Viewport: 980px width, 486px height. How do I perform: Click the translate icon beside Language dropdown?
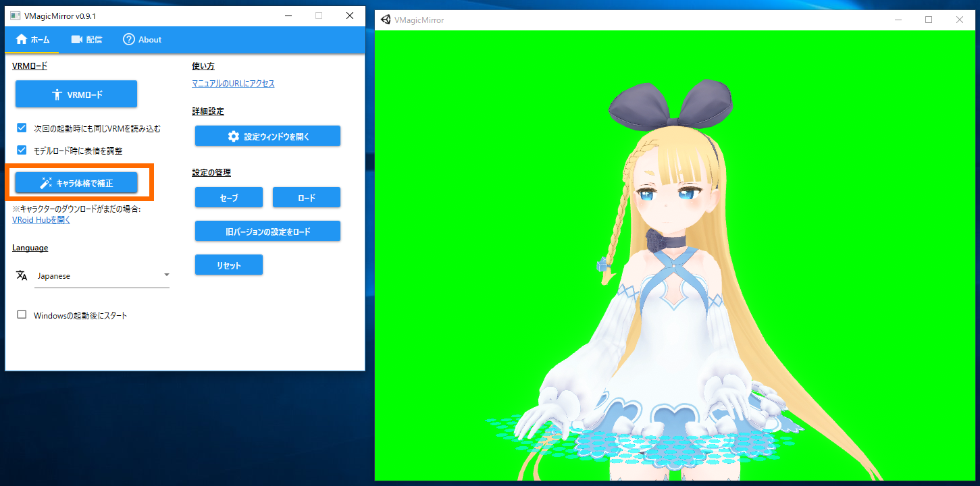click(x=22, y=275)
